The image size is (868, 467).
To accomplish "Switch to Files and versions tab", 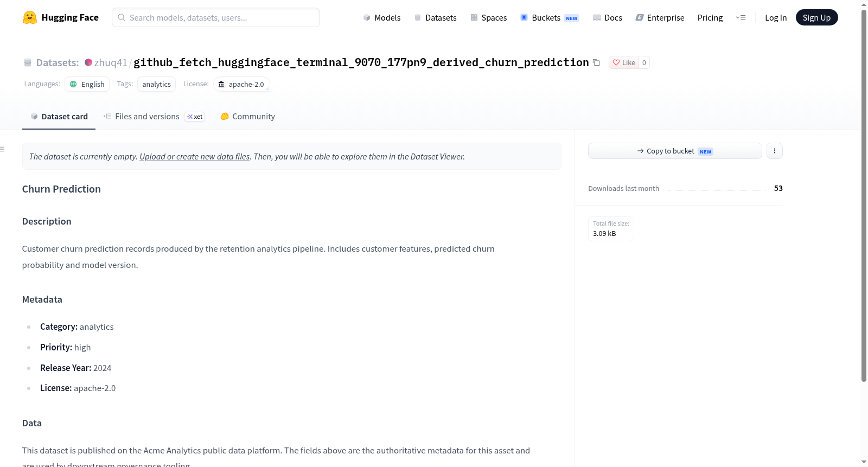I will pyautogui.click(x=154, y=116).
